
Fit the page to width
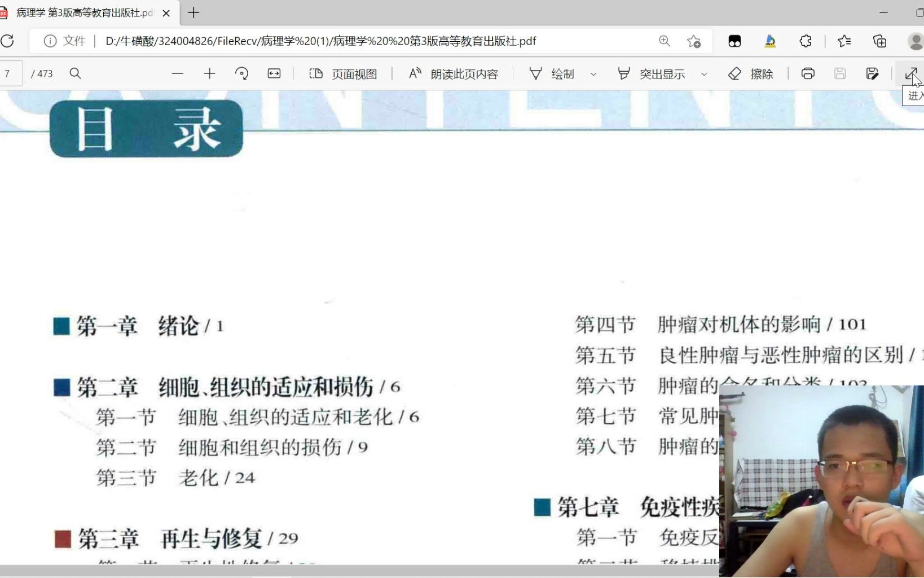click(274, 73)
